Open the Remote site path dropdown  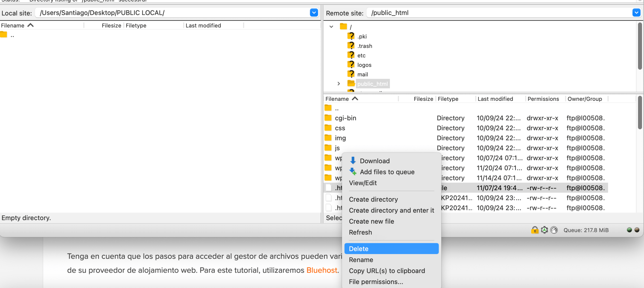click(636, 13)
